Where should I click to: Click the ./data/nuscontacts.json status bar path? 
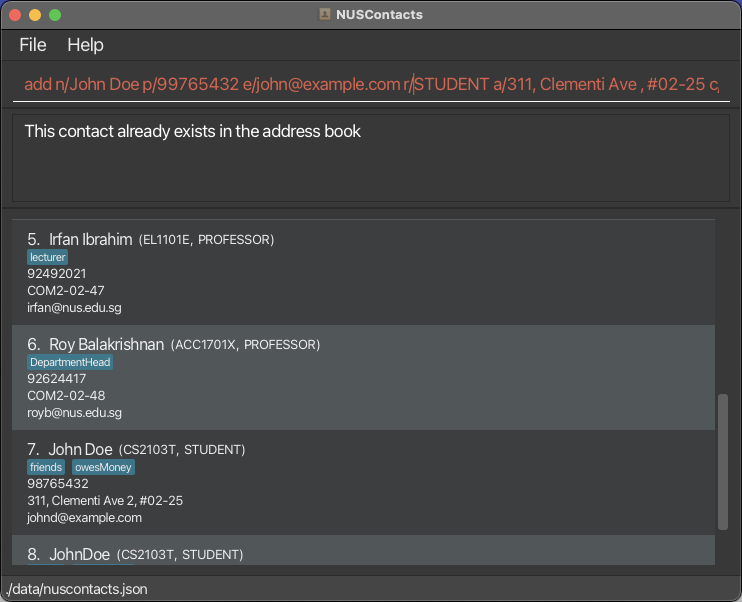click(x=77, y=589)
